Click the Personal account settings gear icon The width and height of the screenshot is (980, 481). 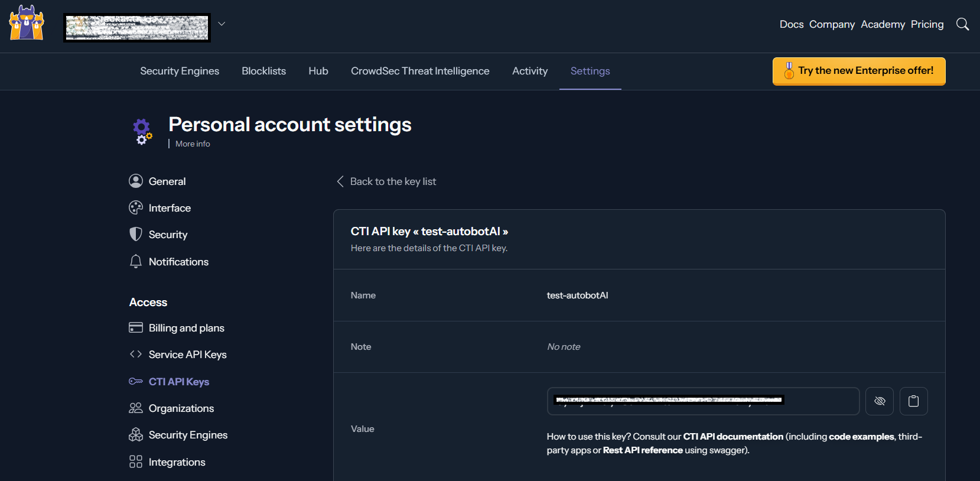click(x=142, y=132)
